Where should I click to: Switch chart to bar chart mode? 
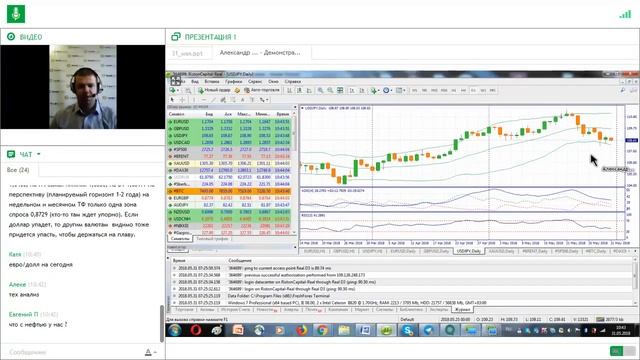(x=289, y=90)
